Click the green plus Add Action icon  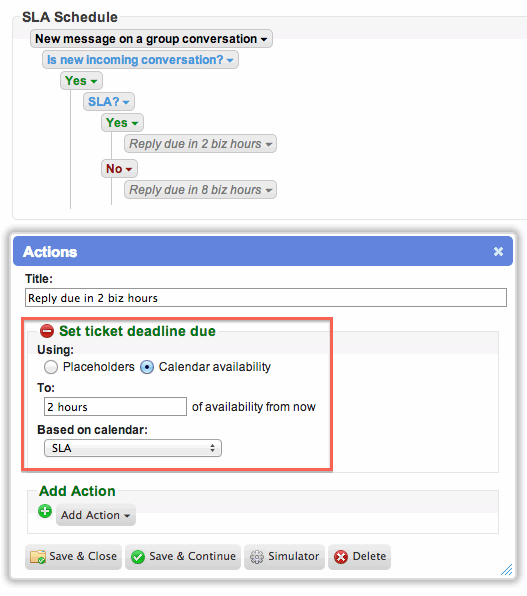(45, 511)
